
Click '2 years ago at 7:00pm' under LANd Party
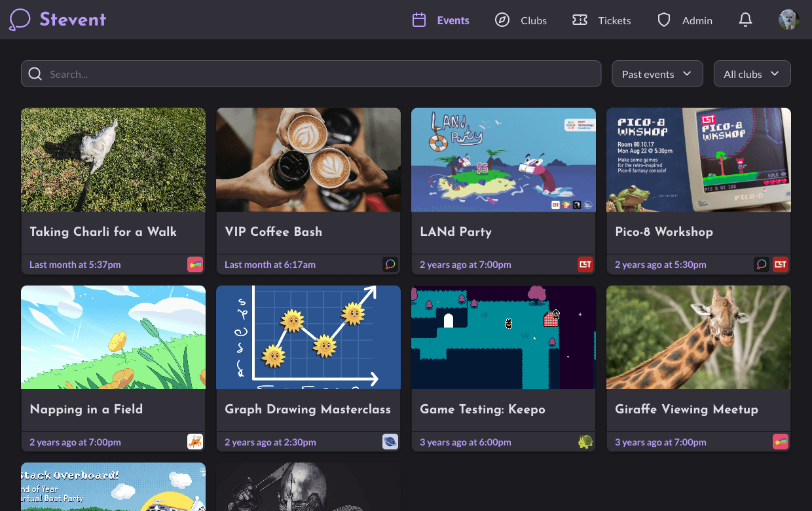click(x=466, y=265)
